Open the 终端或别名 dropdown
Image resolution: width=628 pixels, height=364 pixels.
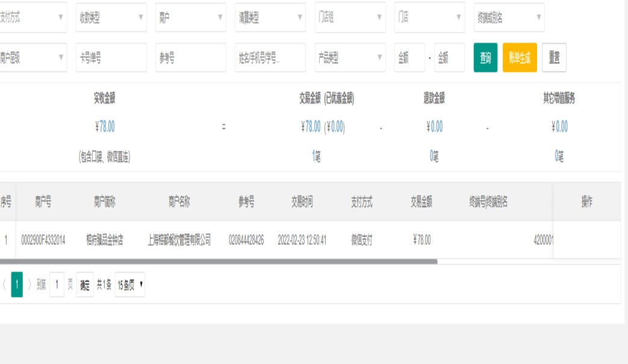[x=509, y=17]
